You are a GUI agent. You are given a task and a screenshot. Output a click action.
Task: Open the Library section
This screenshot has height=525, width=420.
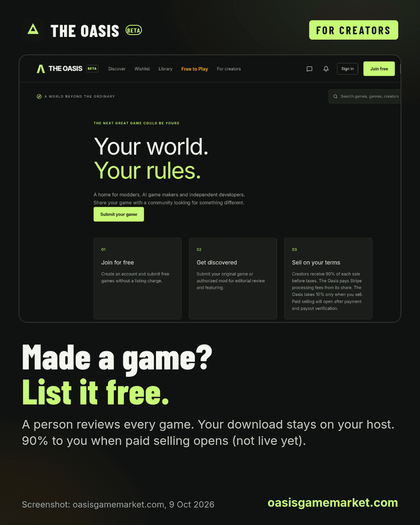click(x=165, y=69)
